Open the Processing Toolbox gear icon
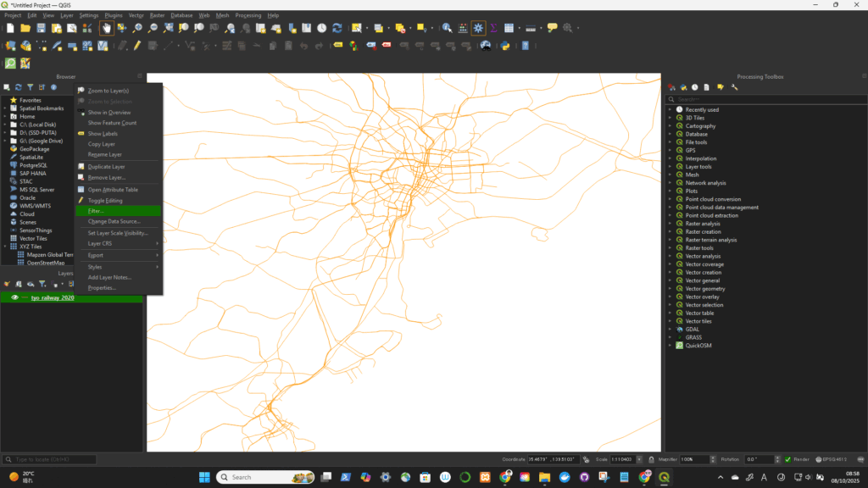Viewport: 868px width, 488px height. (478, 28)
